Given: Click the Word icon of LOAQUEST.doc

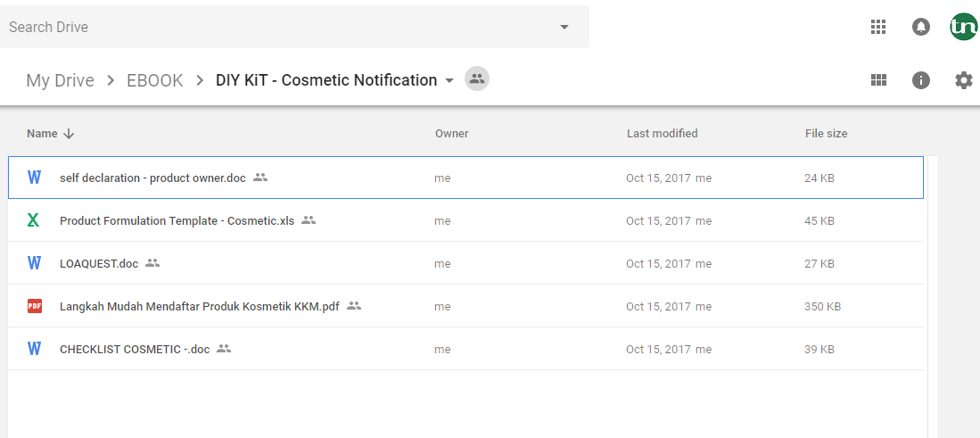Looking at the screenshot, I should (35, 263).
